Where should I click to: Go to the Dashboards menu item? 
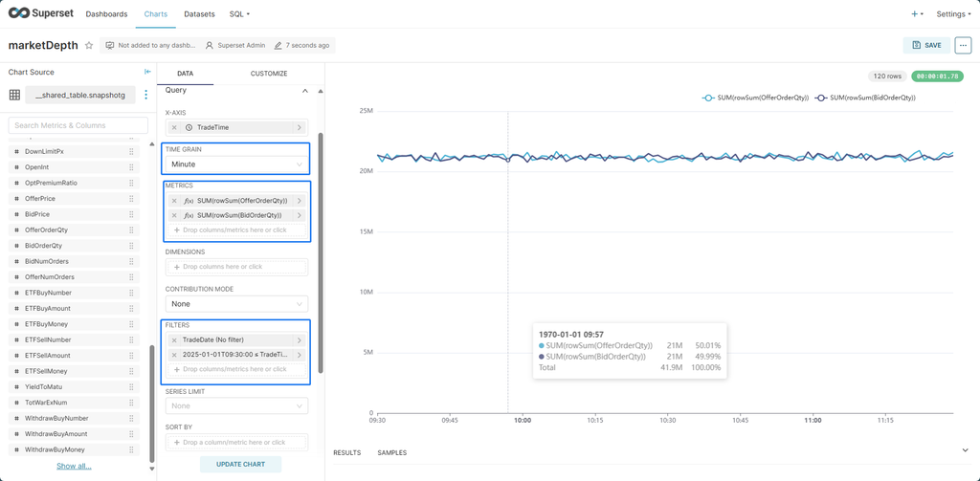point(106,14)
